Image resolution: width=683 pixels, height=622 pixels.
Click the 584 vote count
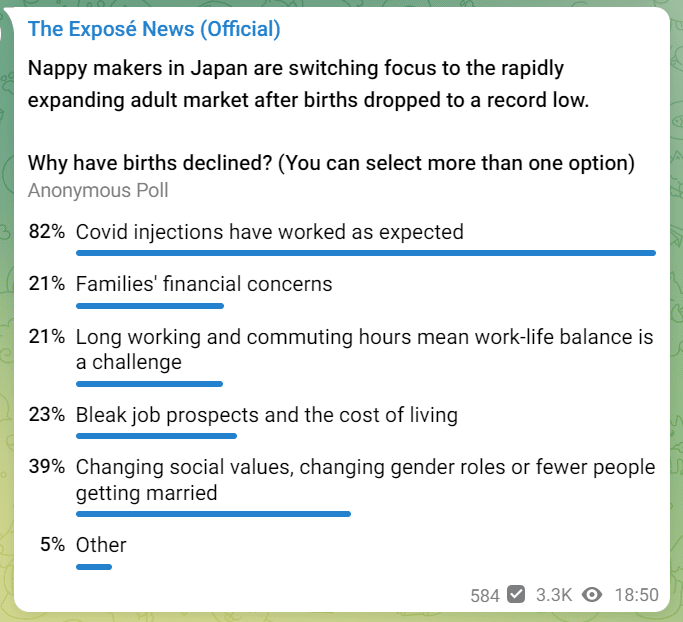[485, 595]
